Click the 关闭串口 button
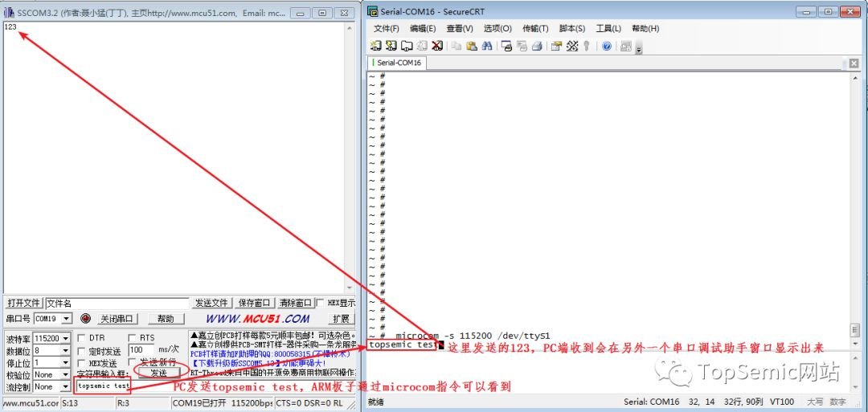868x412 pixels. point(117,319)
